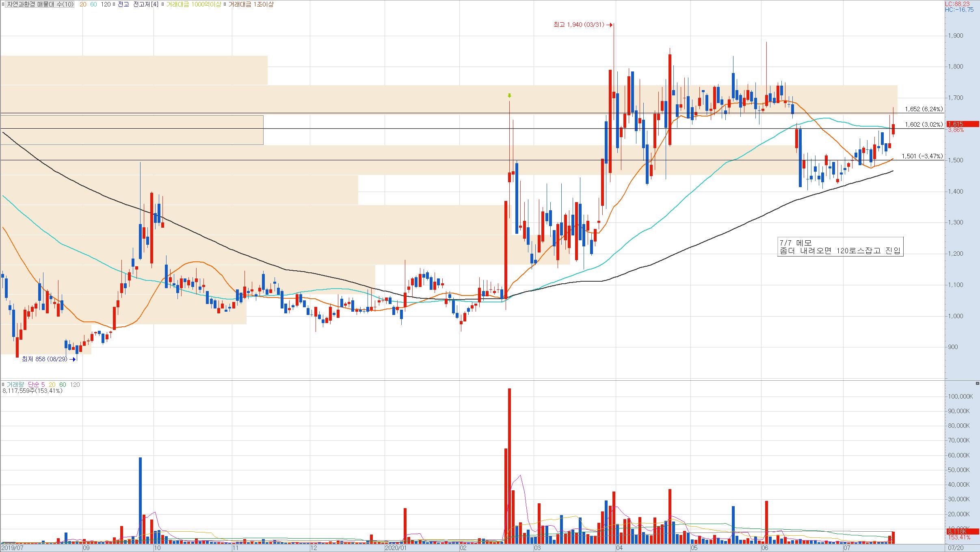Click the 7/7 메모 note box

tap(839, 247)
